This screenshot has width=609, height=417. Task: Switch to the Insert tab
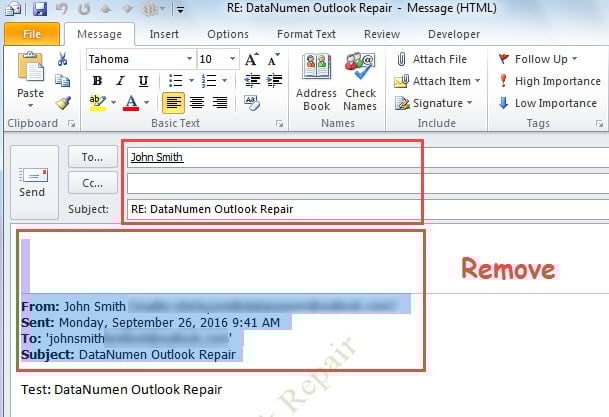coord(163,34)
